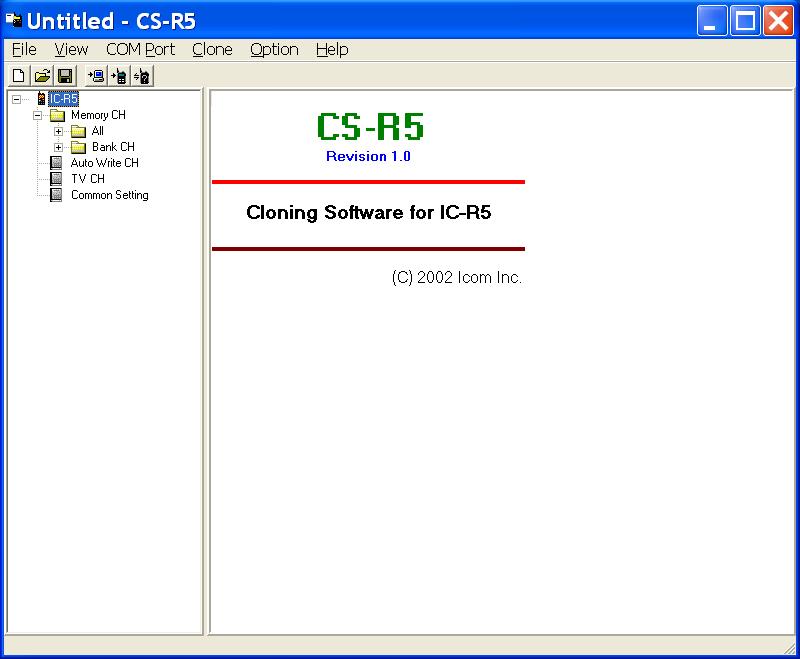Image resolution: width=800 pixels, height=659 pixels.
Task: Click the All folder icon
Action: click(x=78, y=132)
